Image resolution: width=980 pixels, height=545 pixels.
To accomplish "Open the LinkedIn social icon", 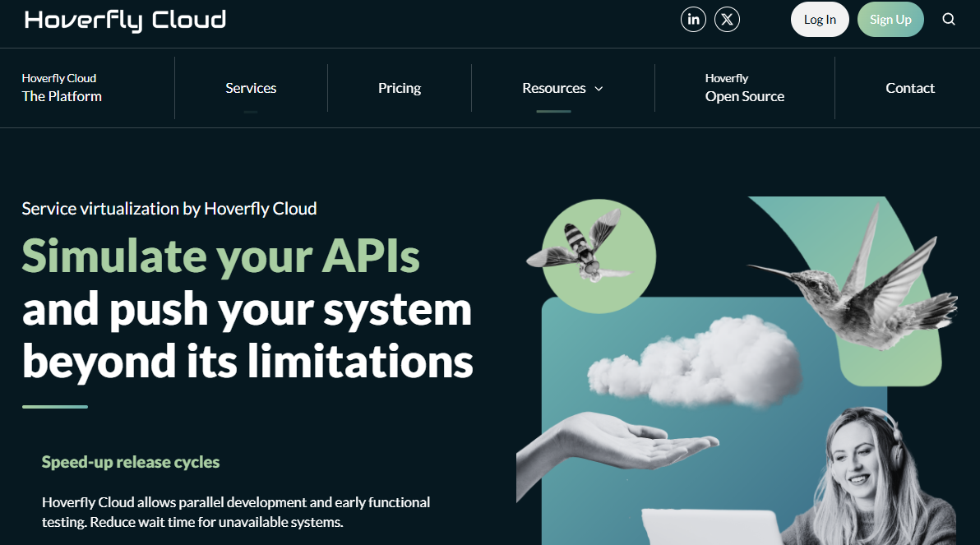I will coord(693,20).
